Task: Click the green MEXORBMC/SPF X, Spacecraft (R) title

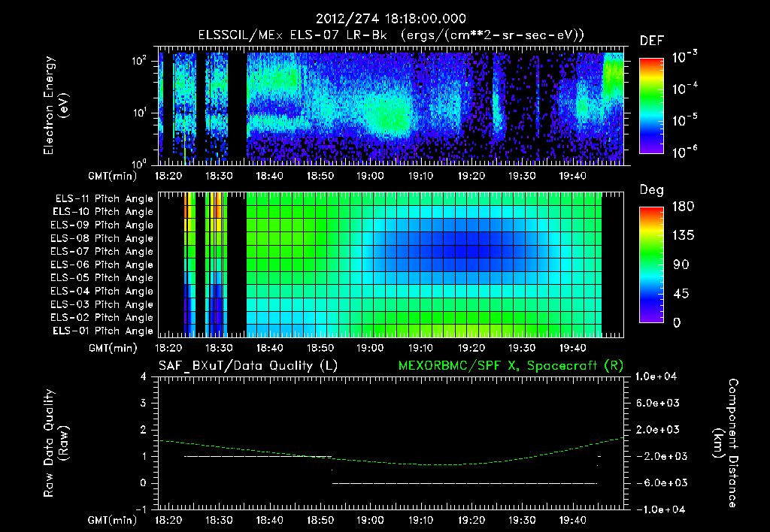Action: 511,366
